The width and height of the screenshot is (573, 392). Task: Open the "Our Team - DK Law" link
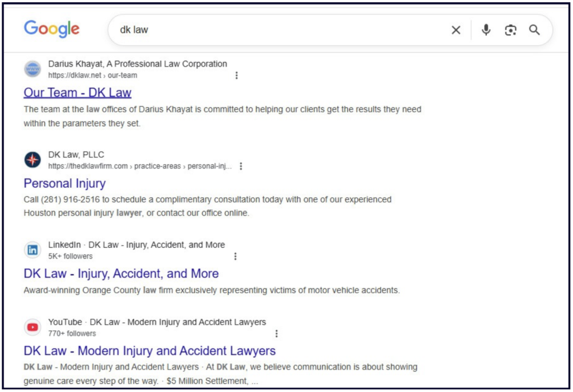pyautogui.click(x=77, y=93)
